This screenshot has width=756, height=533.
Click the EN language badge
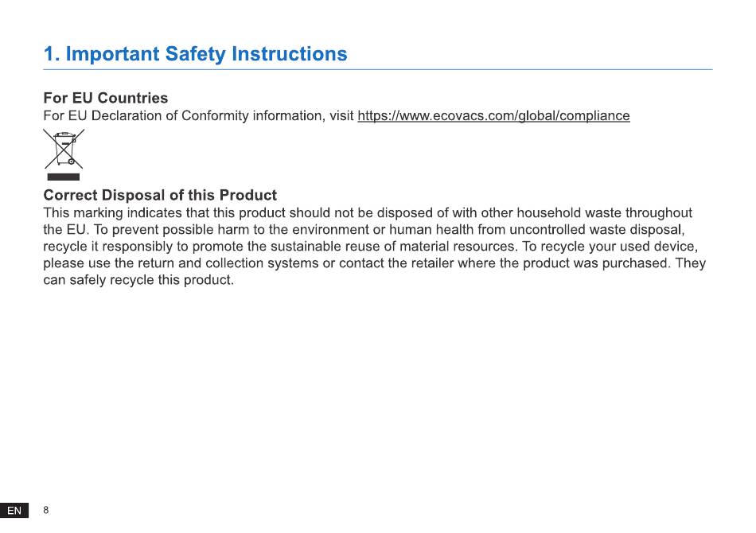point(14,511)
